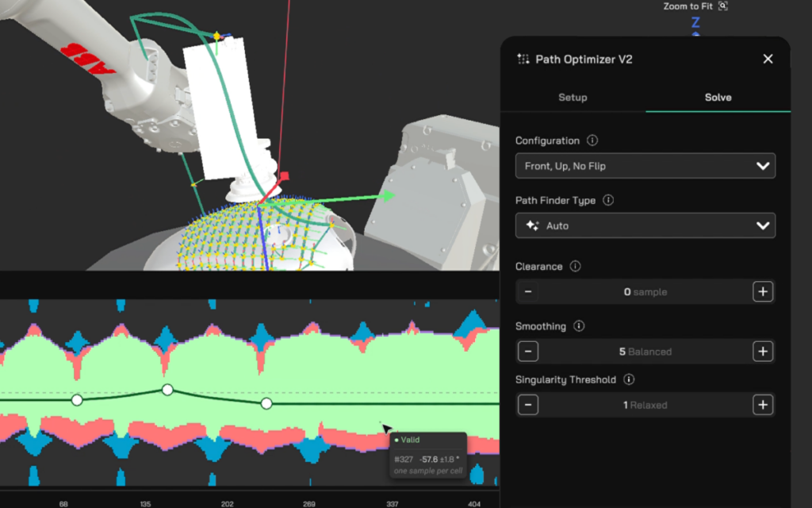Switch to the Setup tab

(573, 98)
